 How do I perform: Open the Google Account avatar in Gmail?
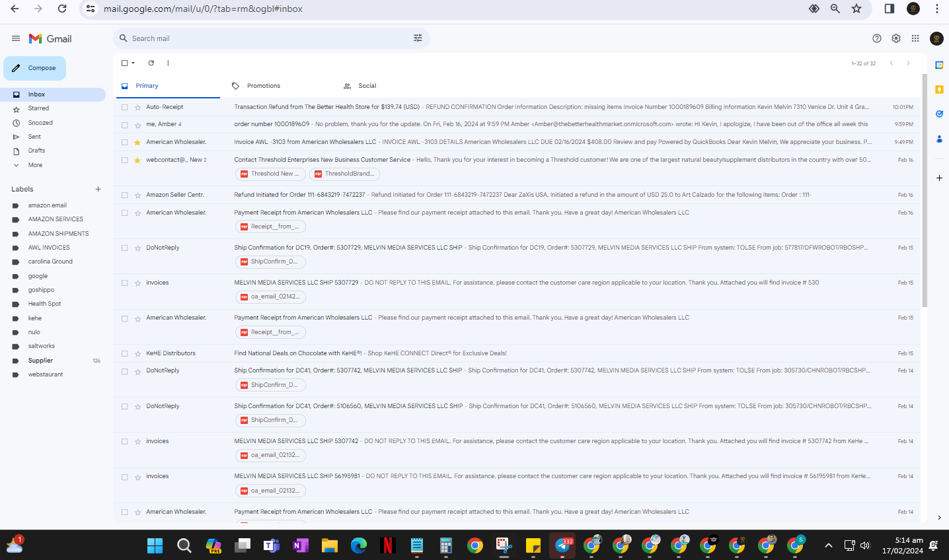[x=936, y=38]
